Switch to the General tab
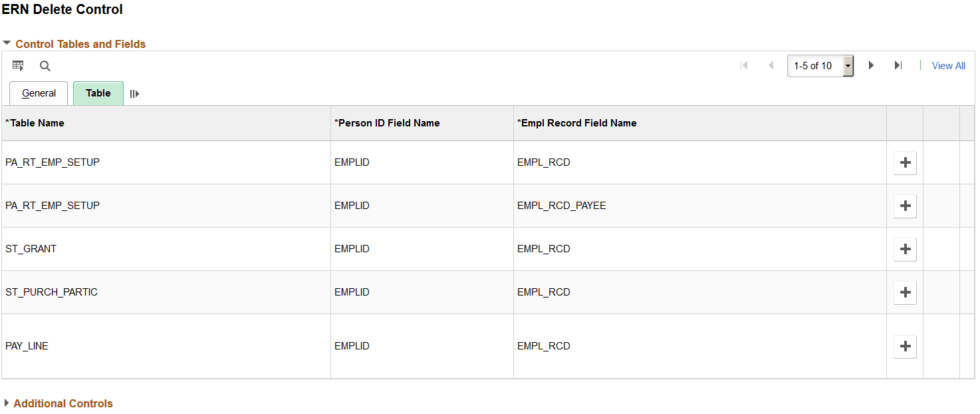This screenshot has height=414, width=980. pos(38,93)
